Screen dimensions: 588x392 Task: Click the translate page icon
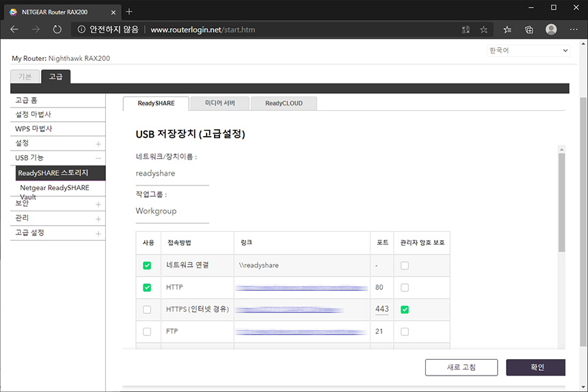(466, 29)
